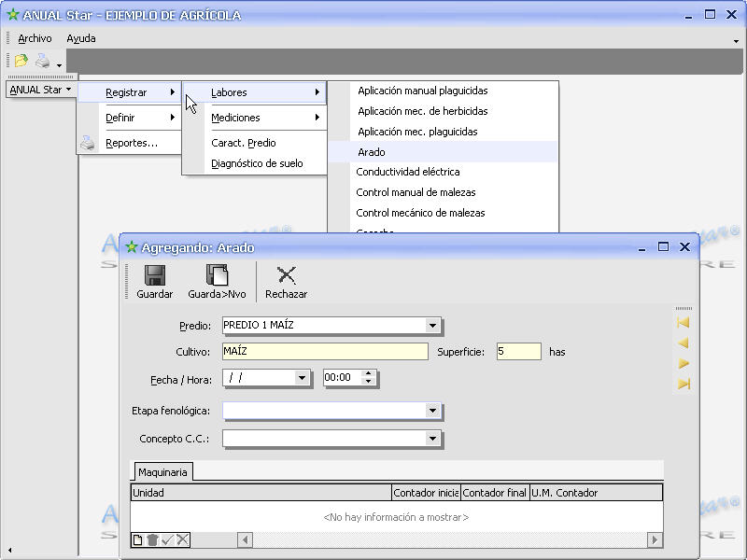This screenshot has height=560, width=747.
Task: Expand the Labores submenu
Action: point(254,92)
